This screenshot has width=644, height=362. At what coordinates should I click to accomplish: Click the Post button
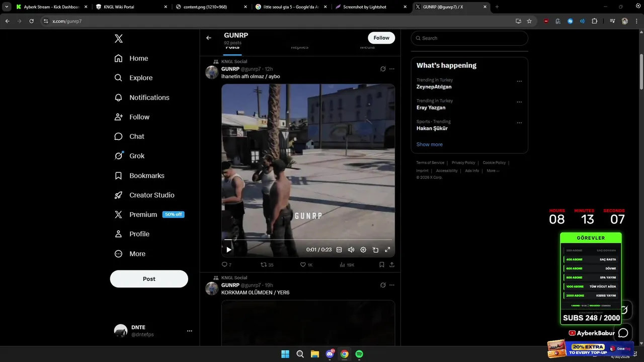tap(149, 279)
